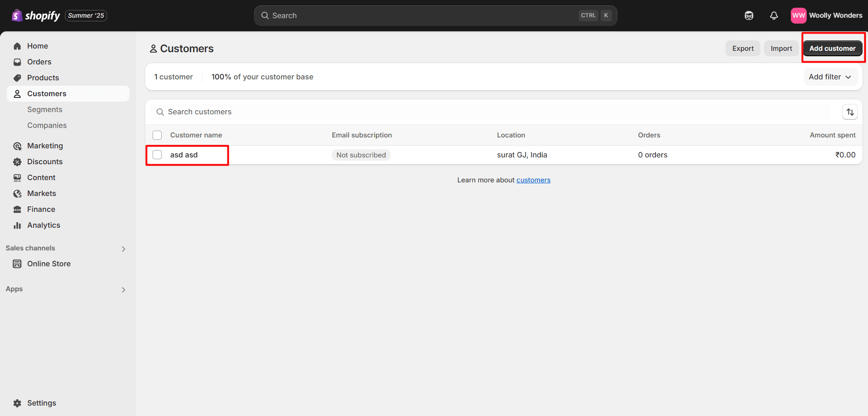Expand the Apps section chevron
Screen dimensions: 868x416
pos(123,289)
